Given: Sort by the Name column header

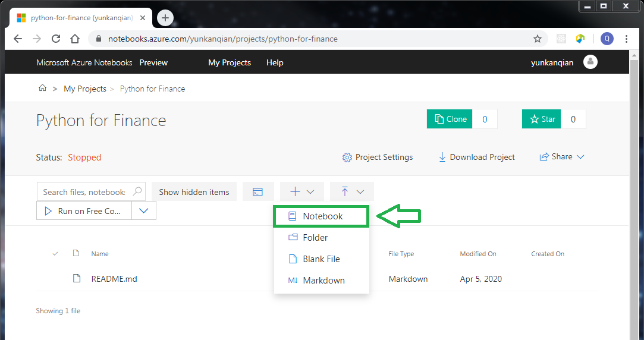Looking at the screenshot, I should (x=100, y=254).
